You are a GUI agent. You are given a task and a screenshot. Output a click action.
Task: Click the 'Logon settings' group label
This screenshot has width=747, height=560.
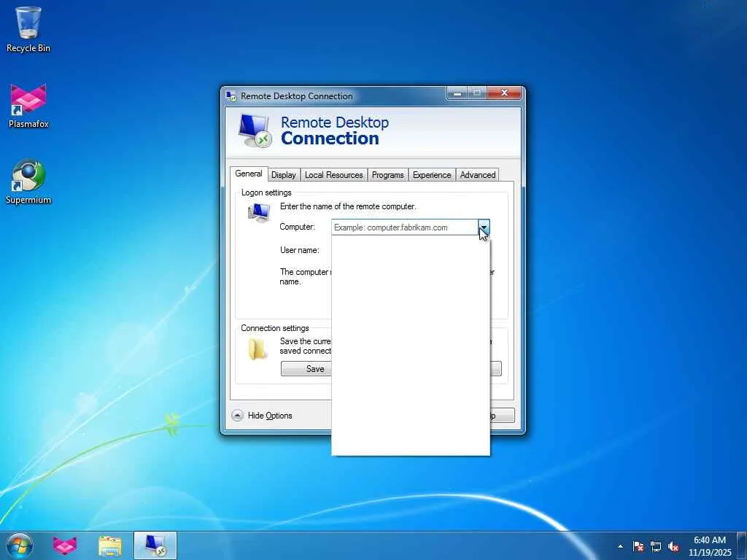point(266,192)
